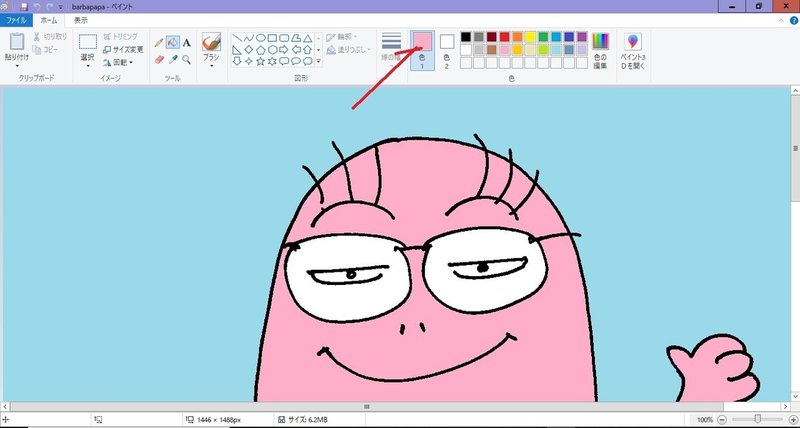800x428 pixels.
Task: Click the zoom slider in status bar
Action: point(758,419)
